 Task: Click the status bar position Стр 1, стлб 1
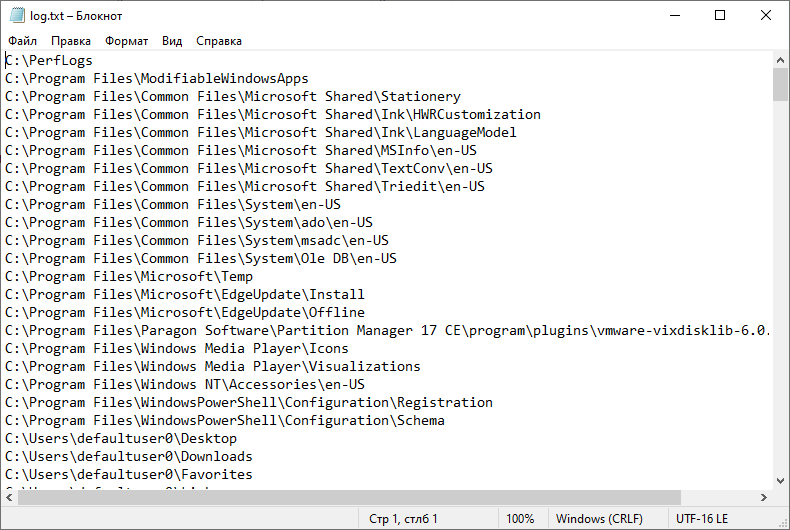click(x=403, y=518)
